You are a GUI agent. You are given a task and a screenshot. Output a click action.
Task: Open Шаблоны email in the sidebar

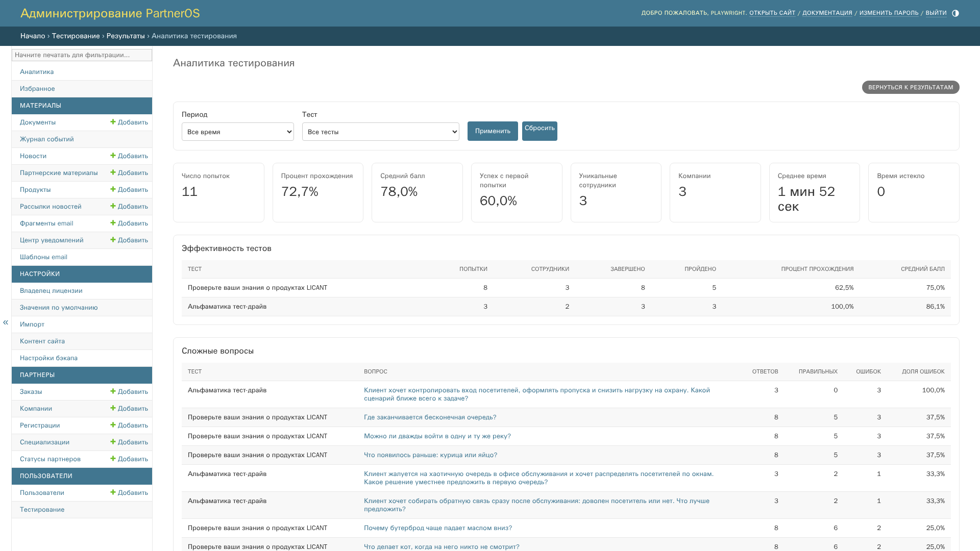pos(43,257)
